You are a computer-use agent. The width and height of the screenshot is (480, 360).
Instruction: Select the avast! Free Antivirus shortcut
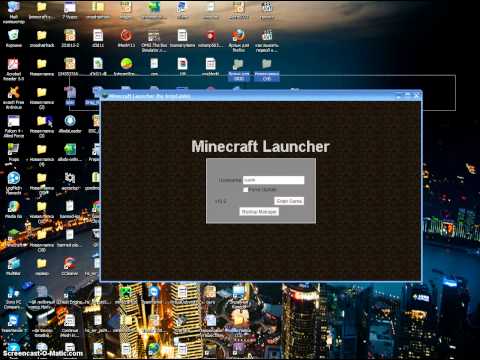click(x=13, y=97)
